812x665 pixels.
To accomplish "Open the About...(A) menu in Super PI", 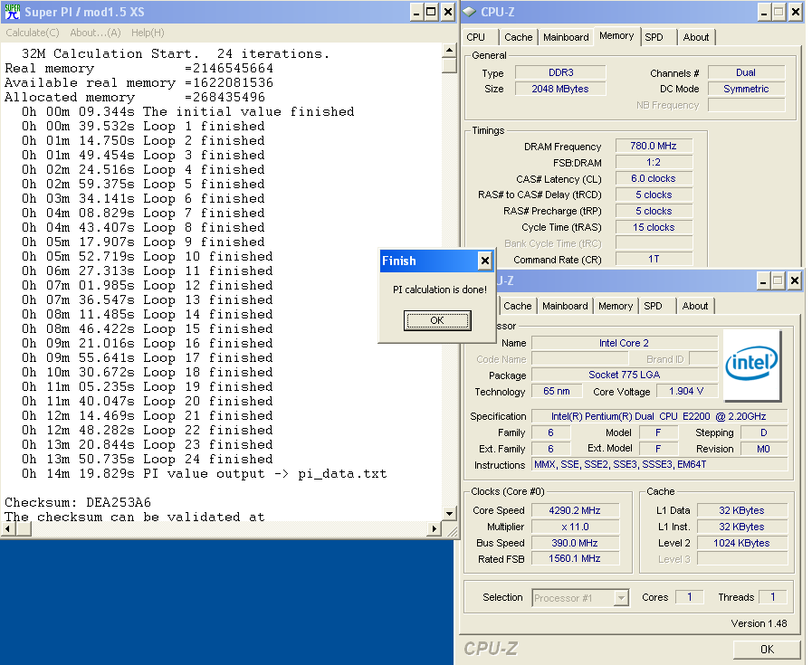I will coord(95,33).
